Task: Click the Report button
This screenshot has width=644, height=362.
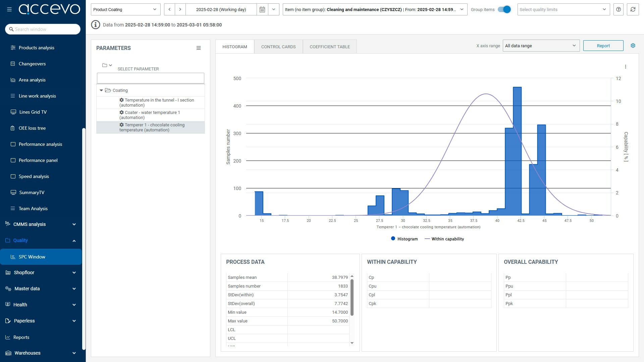Action: pyautogui.click(x=603, y=46)
